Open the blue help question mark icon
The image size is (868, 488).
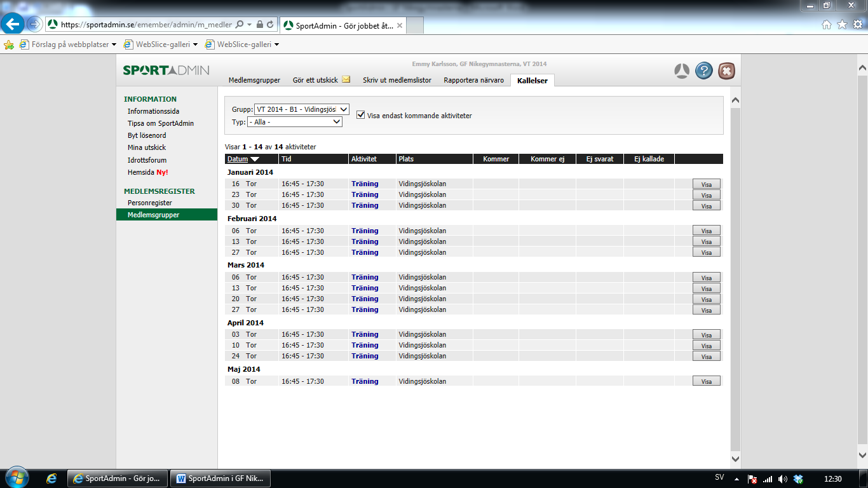703,71
